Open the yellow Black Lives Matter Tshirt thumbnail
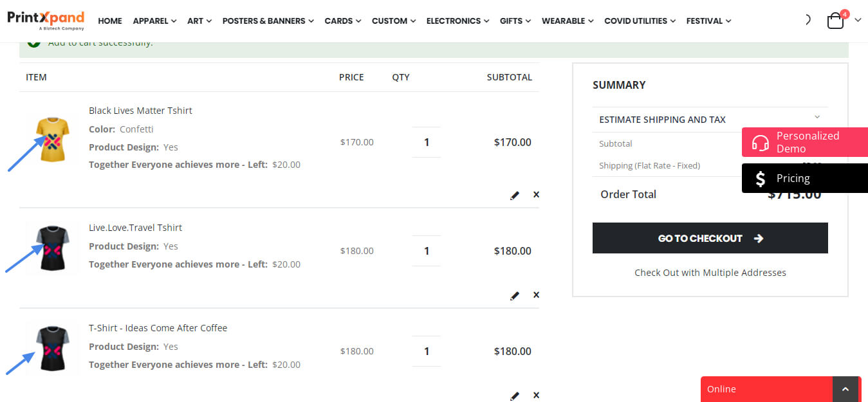Viewport: 868px width, 402px height. pyautogui.click(x=53, y=139)
